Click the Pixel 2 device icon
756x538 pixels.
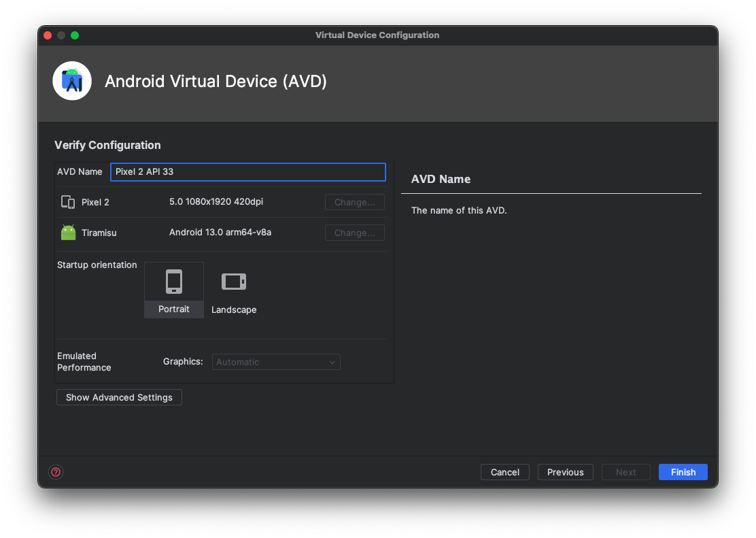68,202
